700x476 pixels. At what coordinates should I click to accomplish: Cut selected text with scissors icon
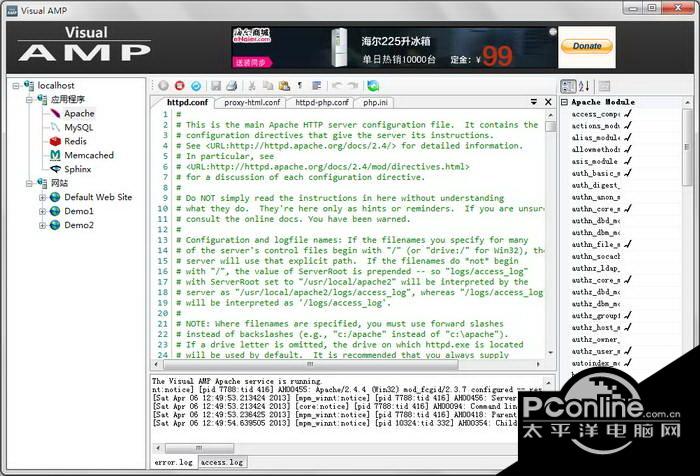click(x=252, y=86)
